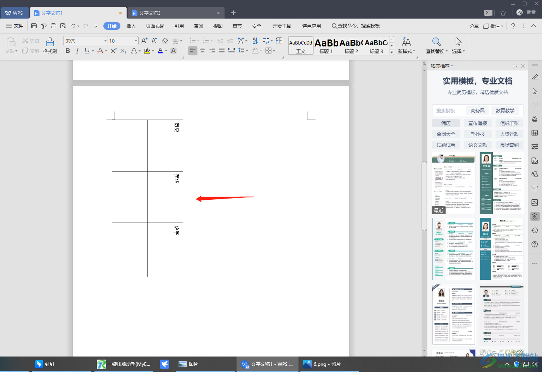Click the pencil icon in right sidebar strip

pyautogui.click(x=535, y=77)
